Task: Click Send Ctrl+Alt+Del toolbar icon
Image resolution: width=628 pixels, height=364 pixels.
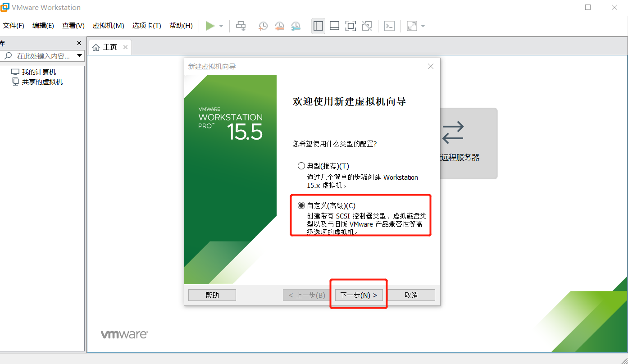Action: tap(241, 26)
